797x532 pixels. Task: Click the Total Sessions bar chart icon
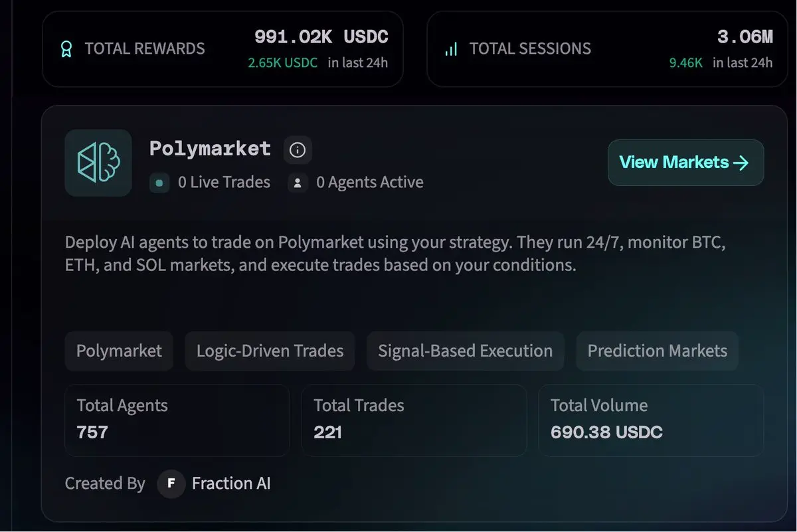click(x=451, y=49)
